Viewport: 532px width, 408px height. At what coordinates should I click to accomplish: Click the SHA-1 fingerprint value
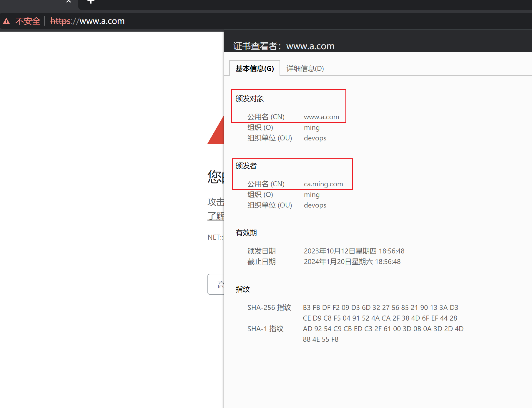[x=383, y=329]
